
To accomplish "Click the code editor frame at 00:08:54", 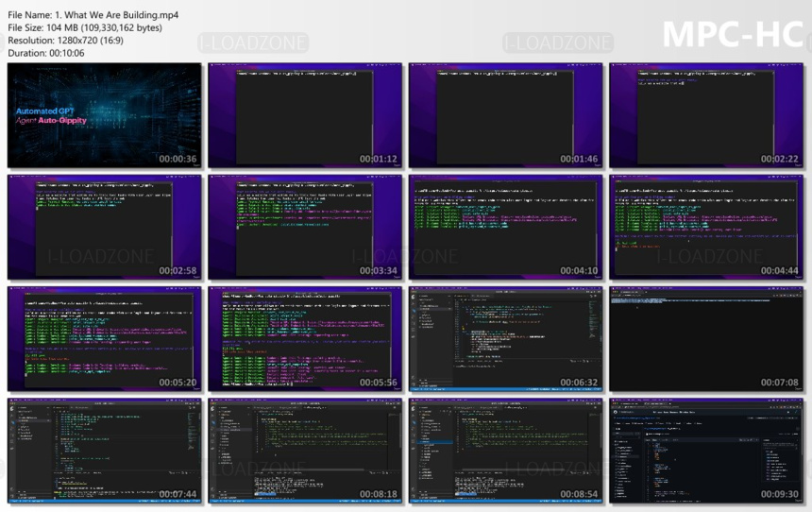I will [x=505, y=451].
